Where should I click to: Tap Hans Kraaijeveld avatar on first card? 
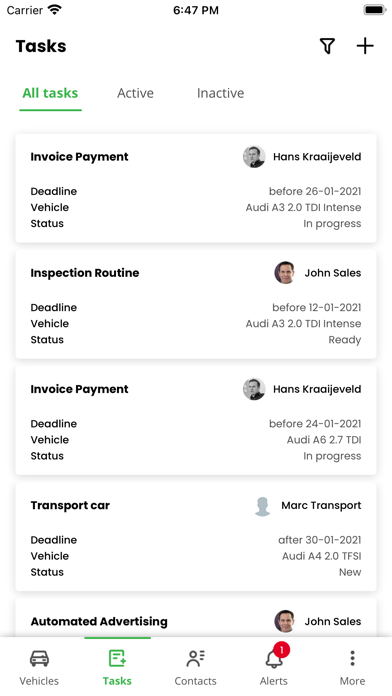254,157
